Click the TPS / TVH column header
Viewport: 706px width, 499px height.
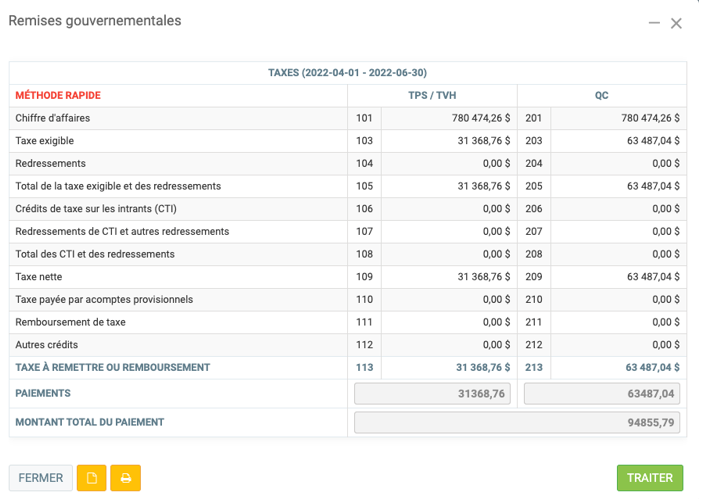coord(432,96)
